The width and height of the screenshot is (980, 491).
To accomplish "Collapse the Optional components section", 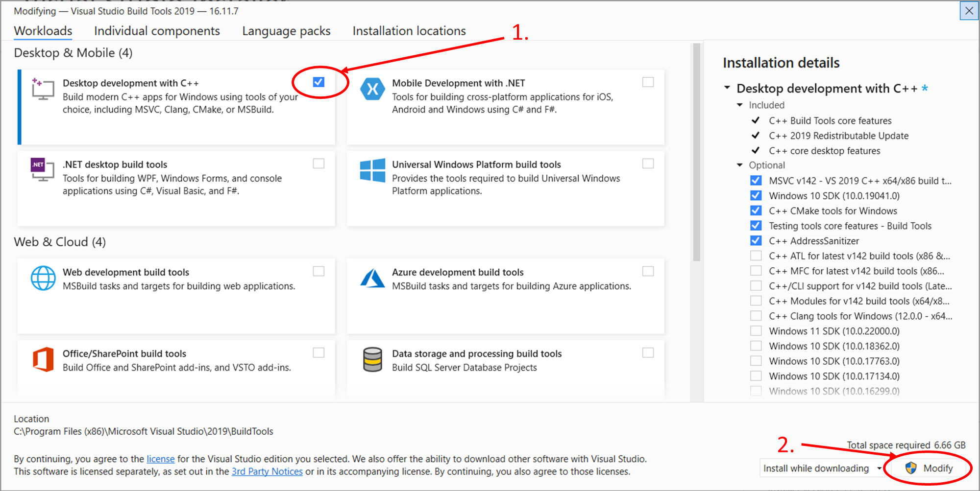I will (x=740, y=165).
